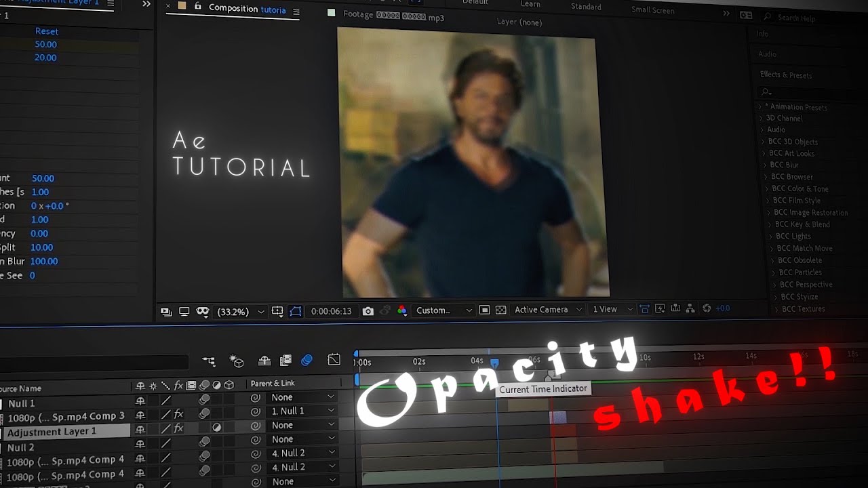This screenshot has height=488, width=868.
Task: Toggle the shy switch for Null 1
Action: pyautogui.click(x=140, y=401)
